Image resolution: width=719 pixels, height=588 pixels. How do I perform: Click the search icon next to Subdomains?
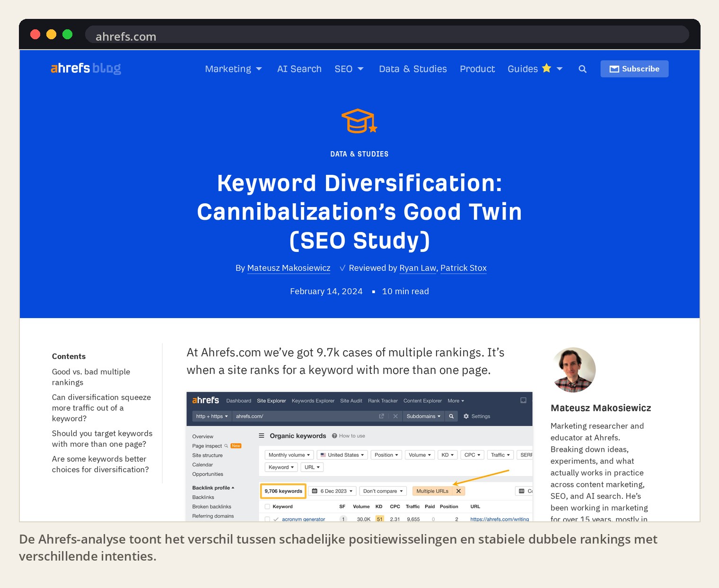click(x=451, y=416)
